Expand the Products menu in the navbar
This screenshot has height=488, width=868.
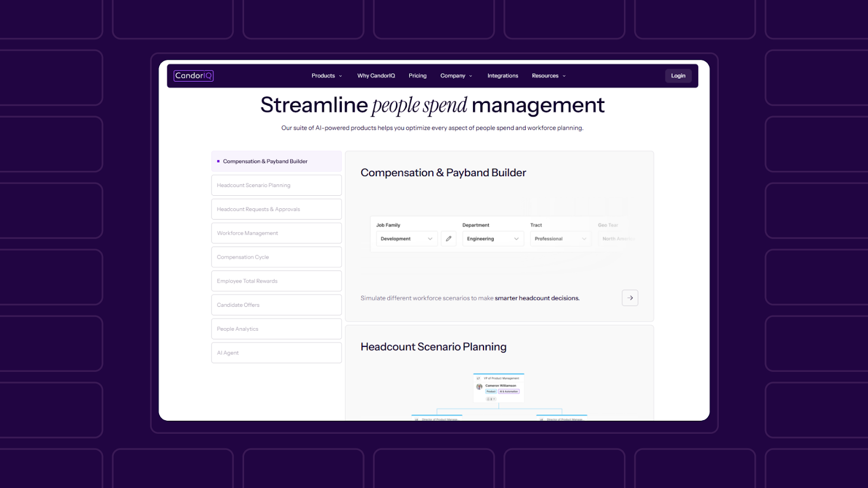point(326,75)
